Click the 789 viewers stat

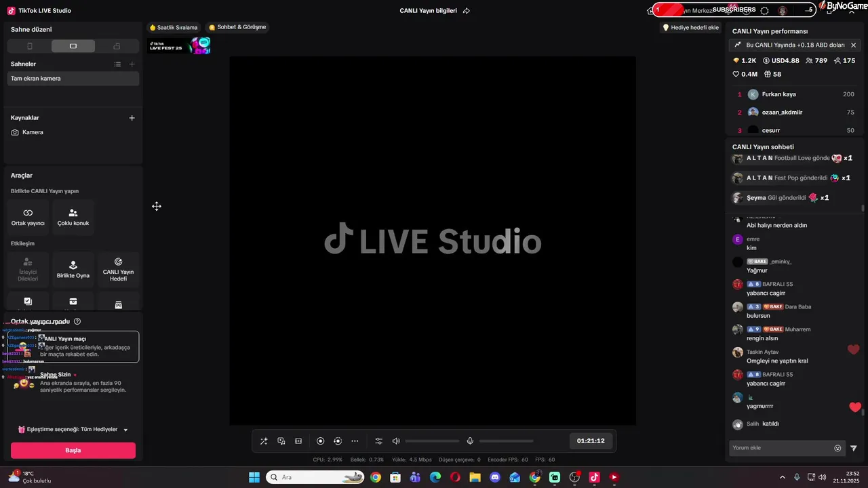(x=816, y=61)
